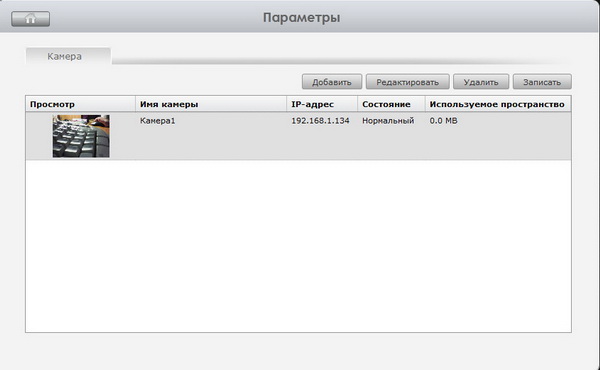The height and width of the screenshot is (370, 600).
Task: Click empty white area of camera list
Action: (x=298, y=246)
